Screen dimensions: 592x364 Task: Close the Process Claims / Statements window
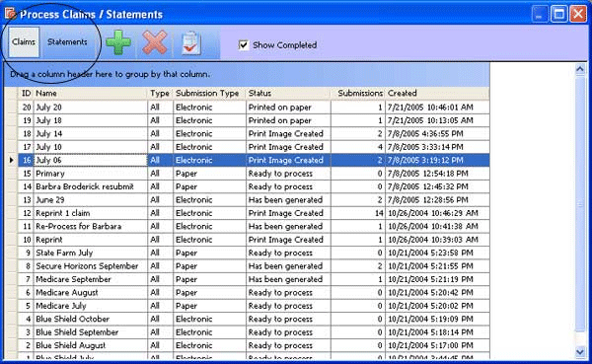[578, 15]
